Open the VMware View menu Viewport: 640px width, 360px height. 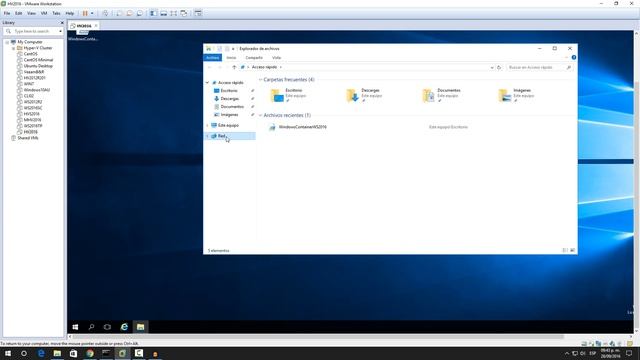point(31,13)
